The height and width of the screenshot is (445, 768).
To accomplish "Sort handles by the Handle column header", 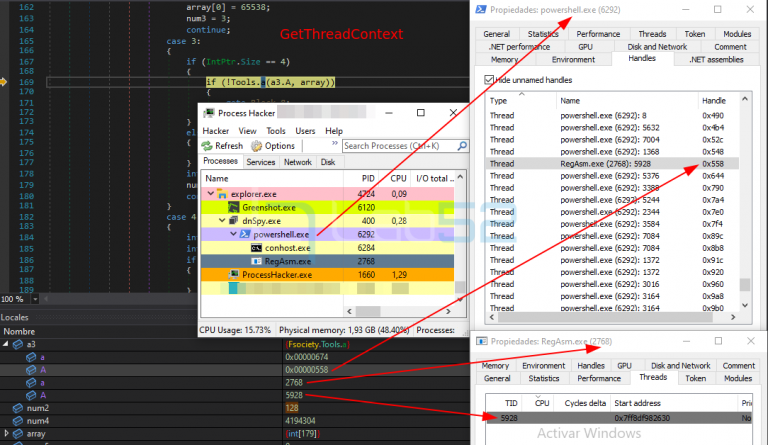I will click(x=714, y=101).
